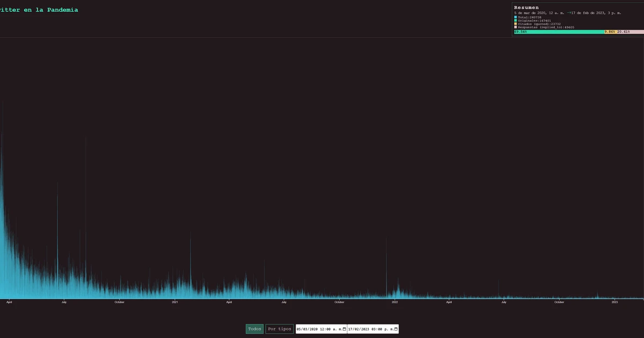Click the blue Total legend square

click(x=516, y=17)
